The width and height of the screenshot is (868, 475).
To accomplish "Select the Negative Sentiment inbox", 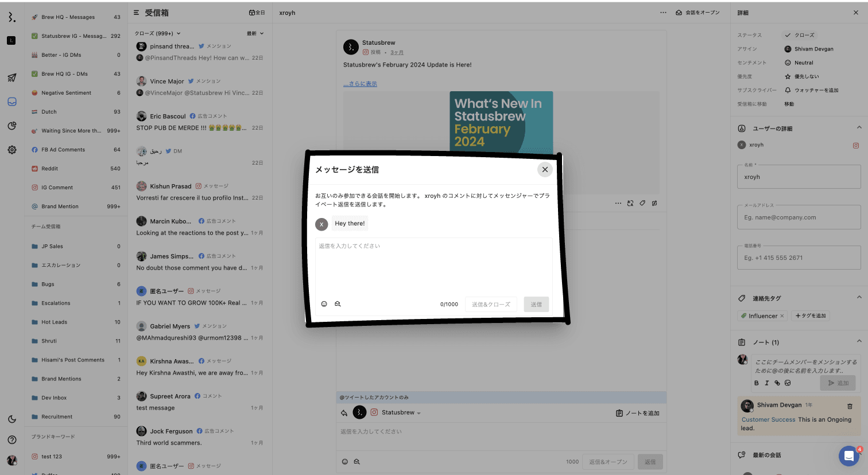I will (x=66, y=93).
